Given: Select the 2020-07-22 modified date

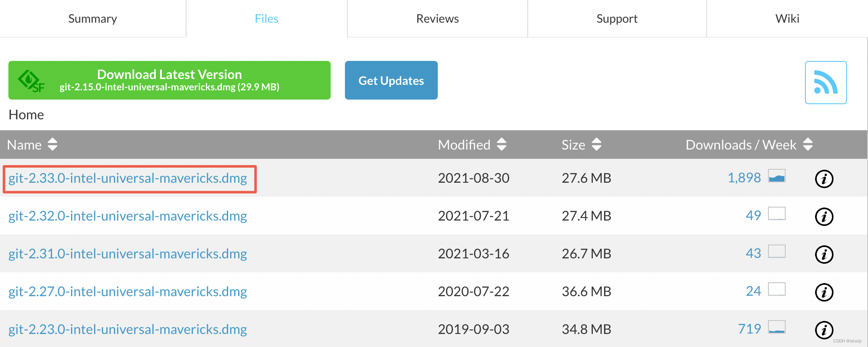Looking at the screenshot, I should point(473,292).
